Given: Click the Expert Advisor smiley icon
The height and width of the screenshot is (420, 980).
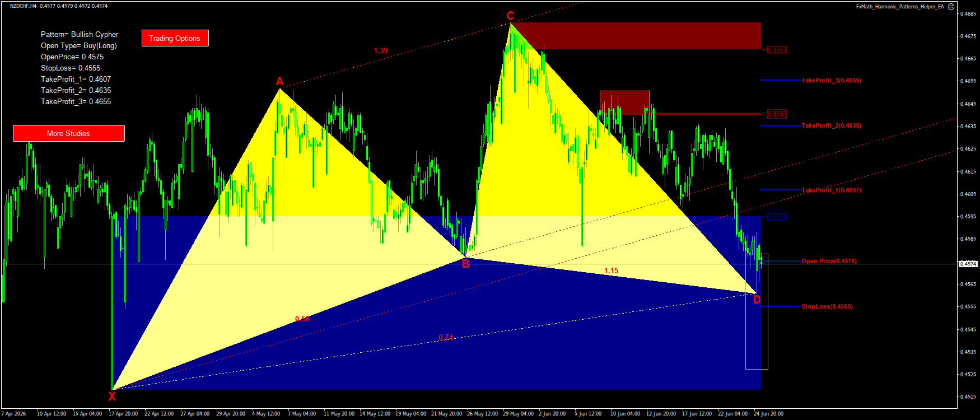Looking at the screenshot, I should pos(951,6).
